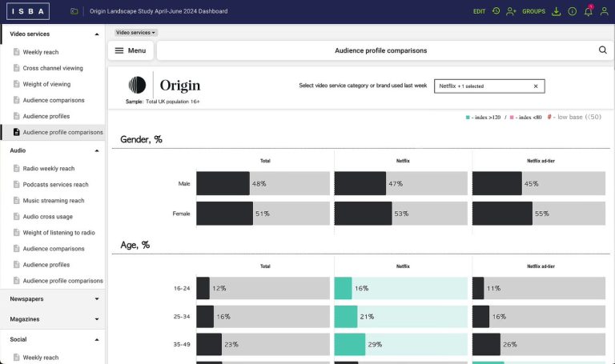This screenshot has height=364, width=615.
Task: Open Cross channel viewing page
Action: tap(53, 68)
